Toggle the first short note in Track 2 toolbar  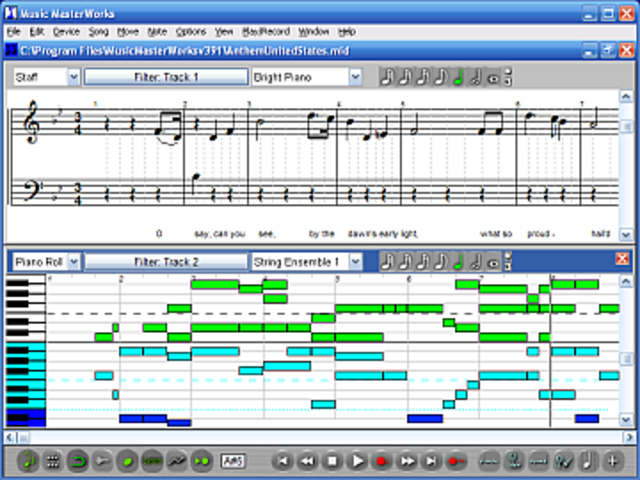coord(386,262)
